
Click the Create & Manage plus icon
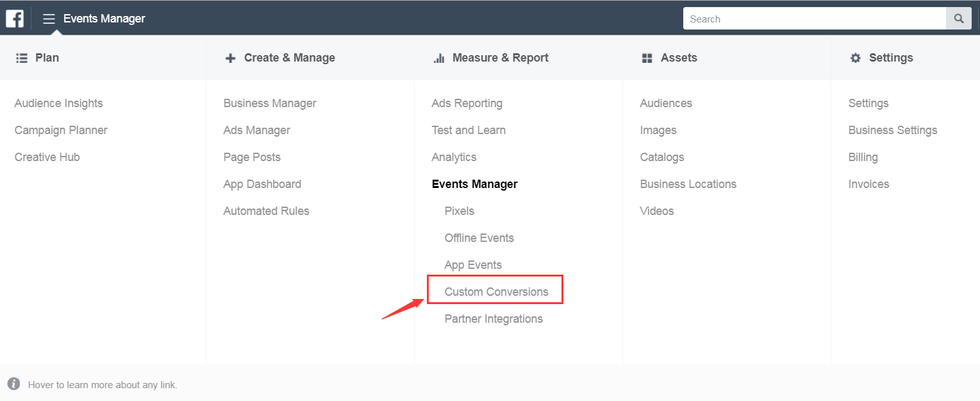[x=230, y=58]
